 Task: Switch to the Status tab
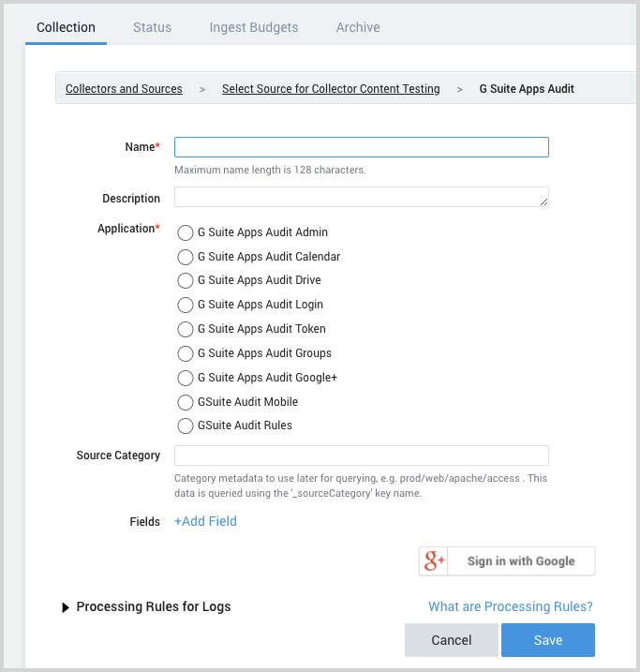click(152, 27)
